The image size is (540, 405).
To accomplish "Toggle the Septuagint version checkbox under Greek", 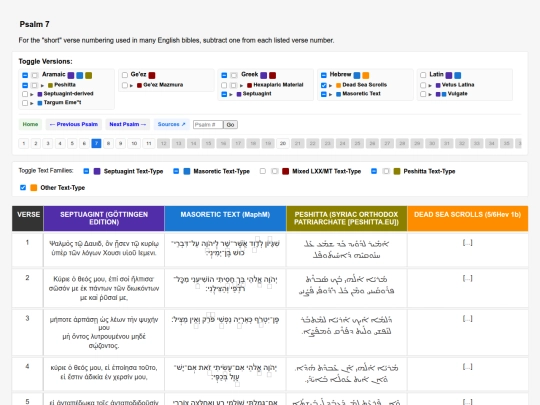I will click(x=224, y=94).
